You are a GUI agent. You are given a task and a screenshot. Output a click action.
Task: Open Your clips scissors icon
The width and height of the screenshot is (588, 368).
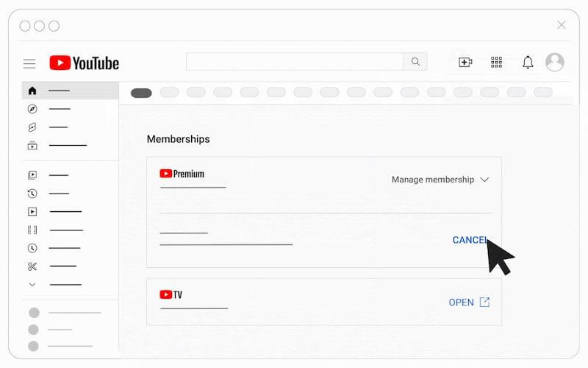pyautogui.click(x=32, y=266)
